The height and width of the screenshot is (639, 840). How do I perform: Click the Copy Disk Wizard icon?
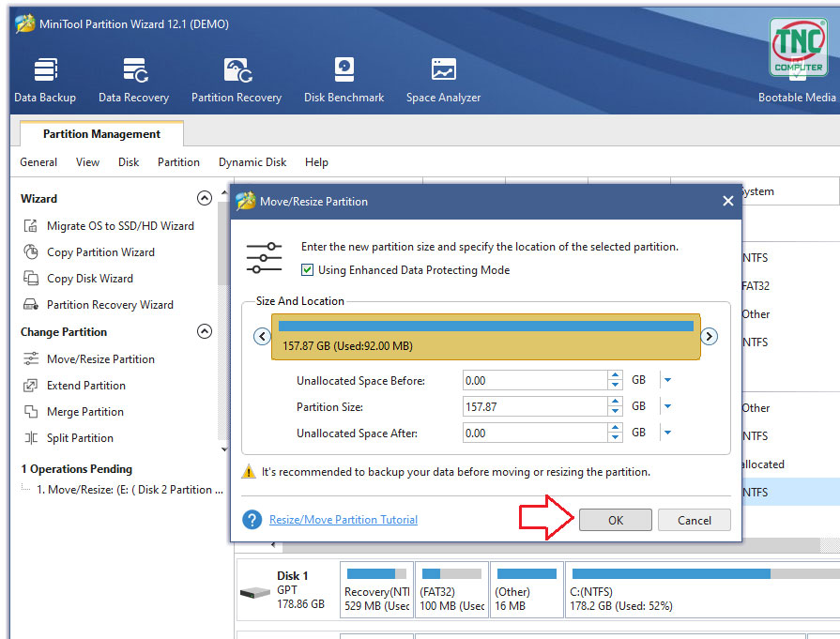[x=31, y=278]
